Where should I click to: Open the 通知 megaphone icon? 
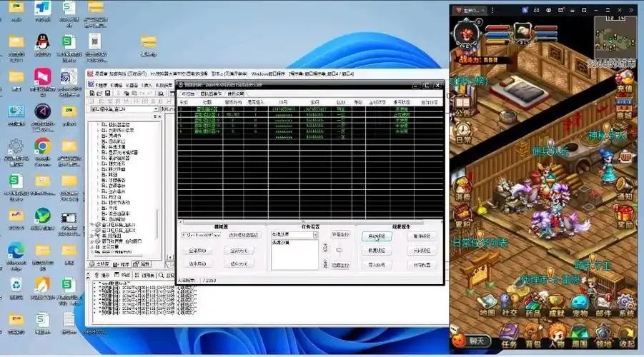click(x=625, y=189)
